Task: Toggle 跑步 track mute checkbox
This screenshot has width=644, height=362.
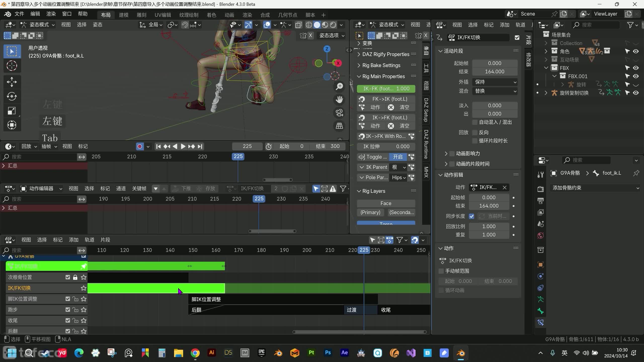Action: (x=68, y=310)
